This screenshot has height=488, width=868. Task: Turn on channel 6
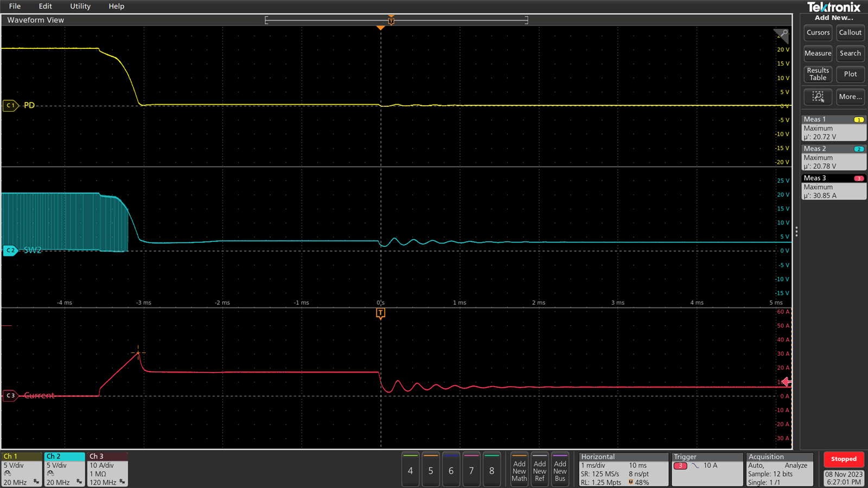451,470
